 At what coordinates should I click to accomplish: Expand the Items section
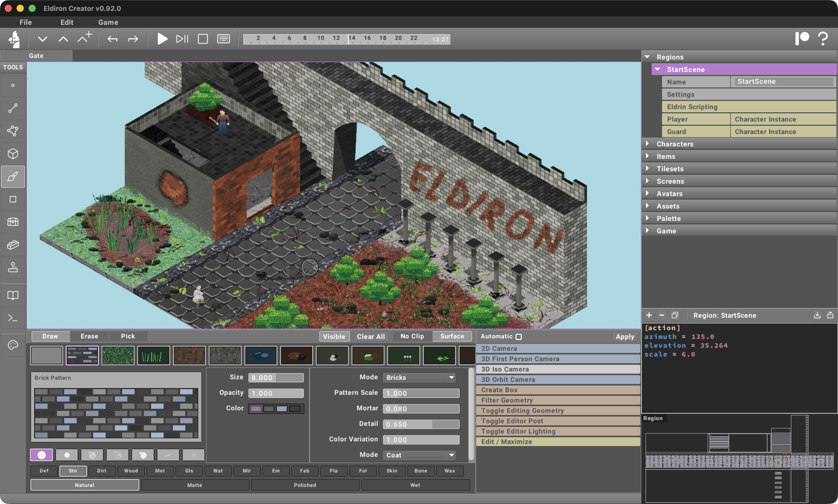coord(647,156)
